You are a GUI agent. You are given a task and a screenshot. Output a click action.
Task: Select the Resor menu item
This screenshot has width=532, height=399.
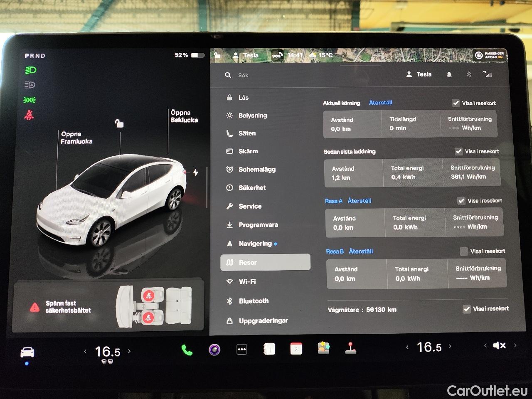coord(265,262)
